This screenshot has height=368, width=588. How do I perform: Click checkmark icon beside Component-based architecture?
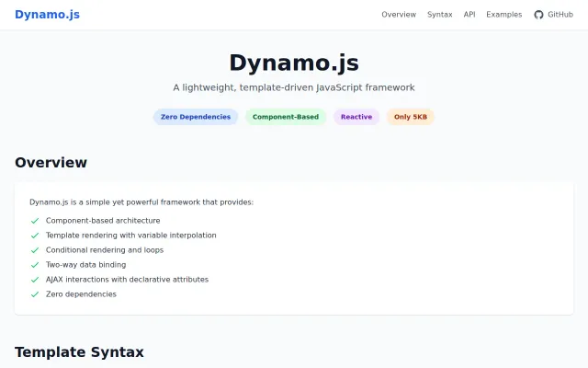pos(35,221)
